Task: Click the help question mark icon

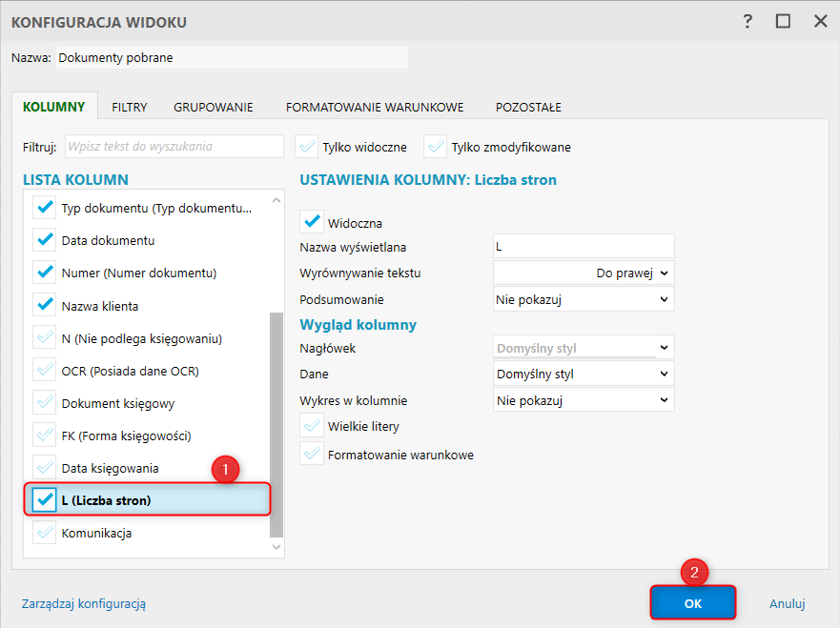Action: click(x=748, y=21)
